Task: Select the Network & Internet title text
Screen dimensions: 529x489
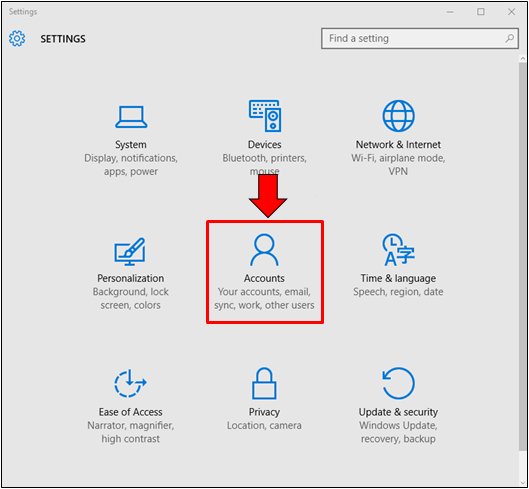Action: click(398, 144)
